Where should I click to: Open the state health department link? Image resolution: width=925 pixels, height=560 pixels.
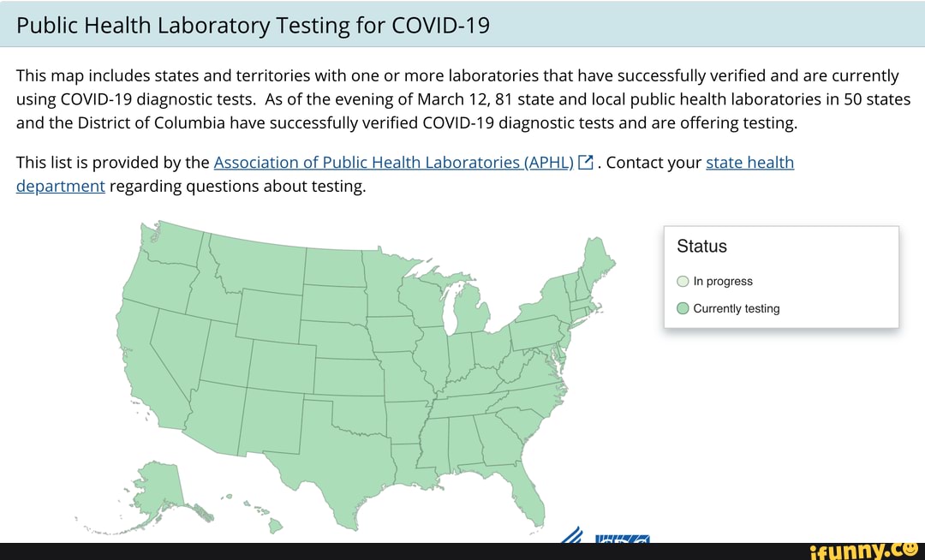[x=749, y=162]
